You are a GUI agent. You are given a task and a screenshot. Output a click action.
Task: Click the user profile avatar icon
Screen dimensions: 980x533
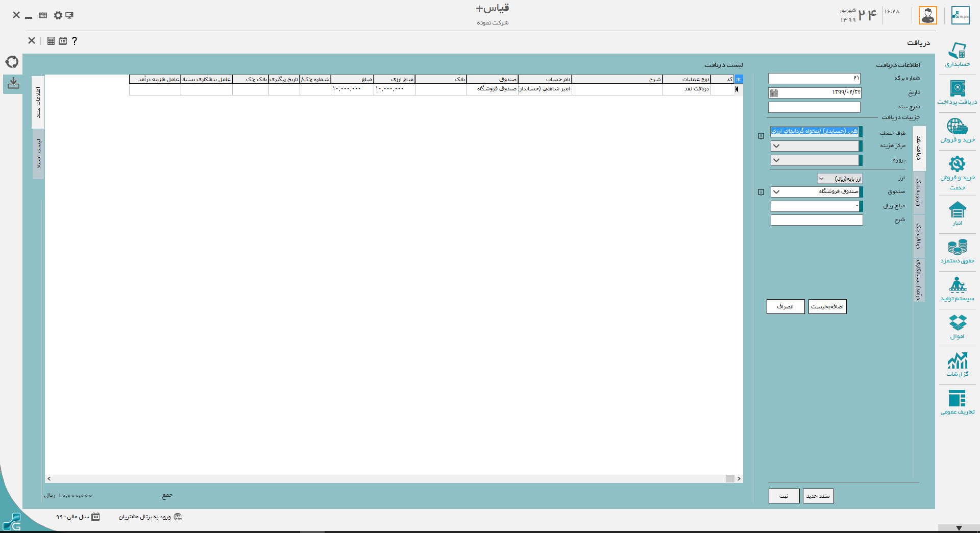point(928,15)
